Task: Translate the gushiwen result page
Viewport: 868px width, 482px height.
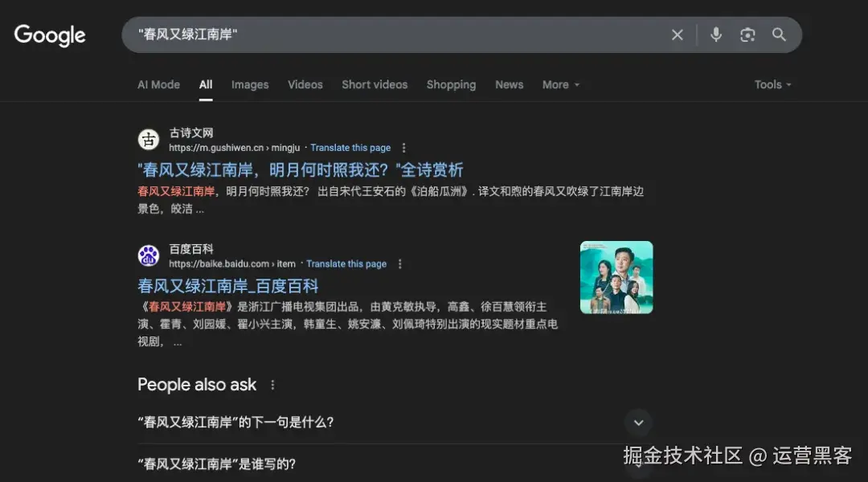Action: pos(350,148)
